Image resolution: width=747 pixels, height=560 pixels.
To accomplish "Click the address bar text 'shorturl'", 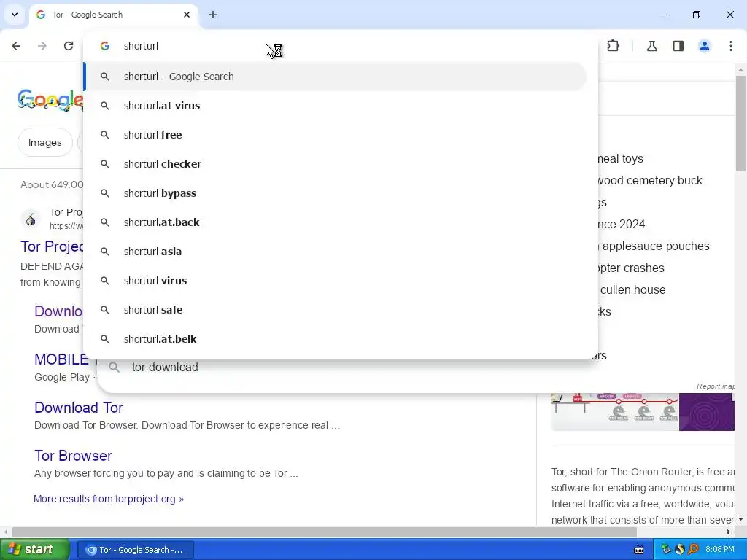I will (141, 46).
